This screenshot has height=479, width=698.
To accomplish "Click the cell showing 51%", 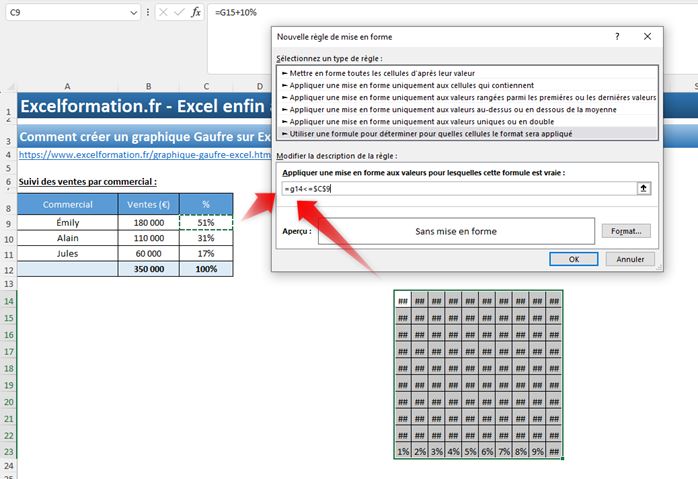I will pyautogui.click(x=206, y=223).
